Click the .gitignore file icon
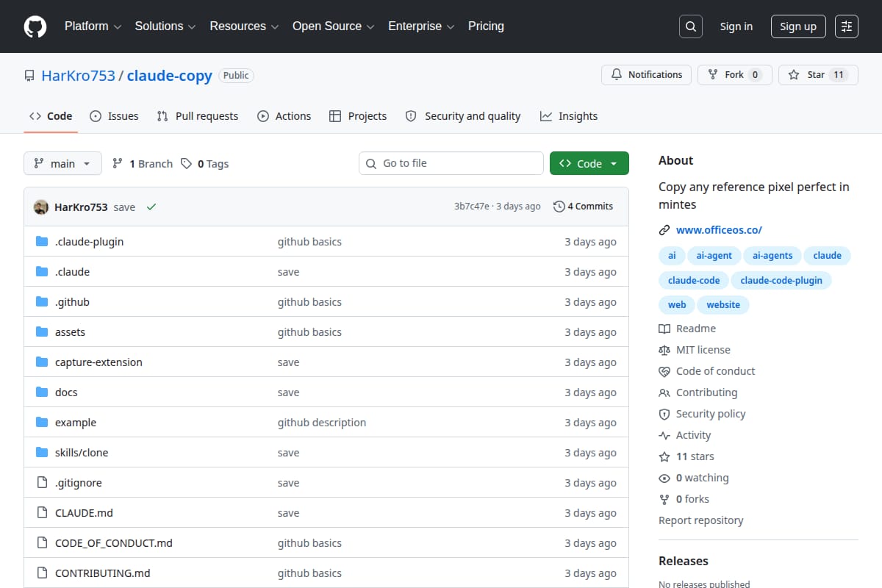882x588 pixels. [42, 483]
